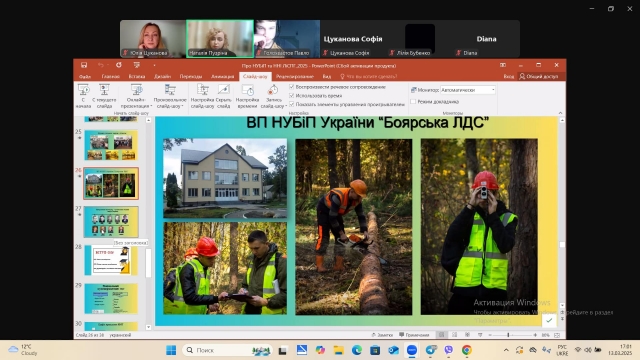Open the Home (Главная) ribbon tab

(111, 76)
